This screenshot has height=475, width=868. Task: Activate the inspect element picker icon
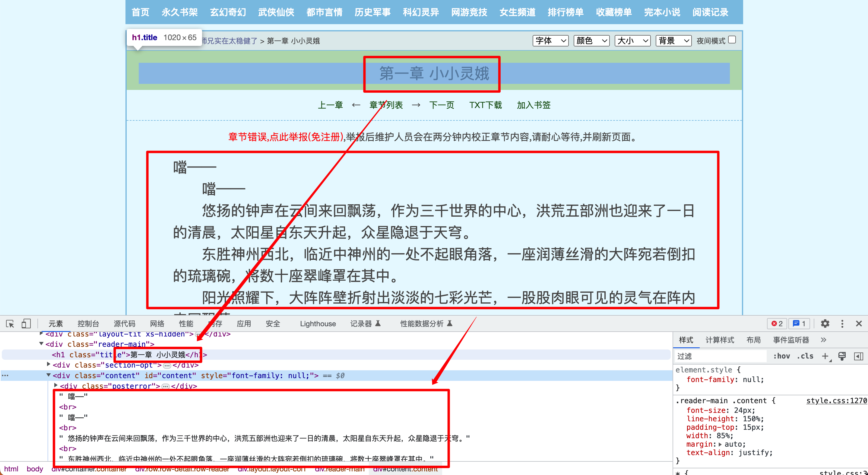[10, 324]
